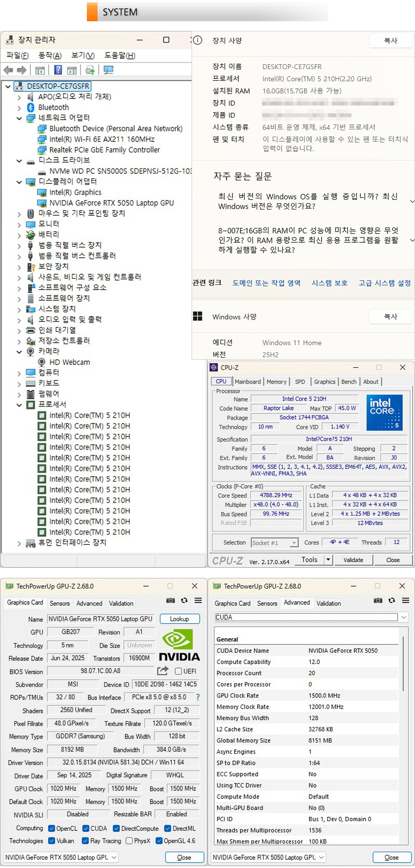Viewport: 415px width, 868px height.
Task: Click the GPU-Z refresh icon in Graphics Card window
Action: [x=184, y=601]
